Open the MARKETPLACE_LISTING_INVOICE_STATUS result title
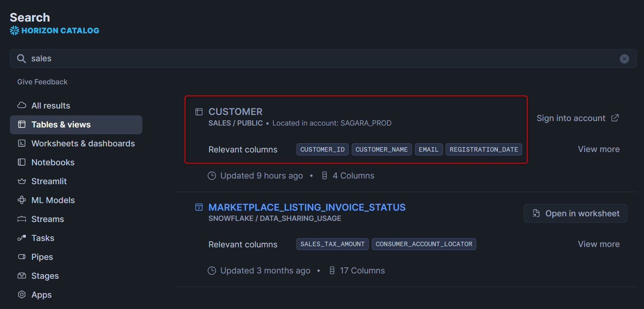This screenshot has width=644, height=309. click(307, 207)
